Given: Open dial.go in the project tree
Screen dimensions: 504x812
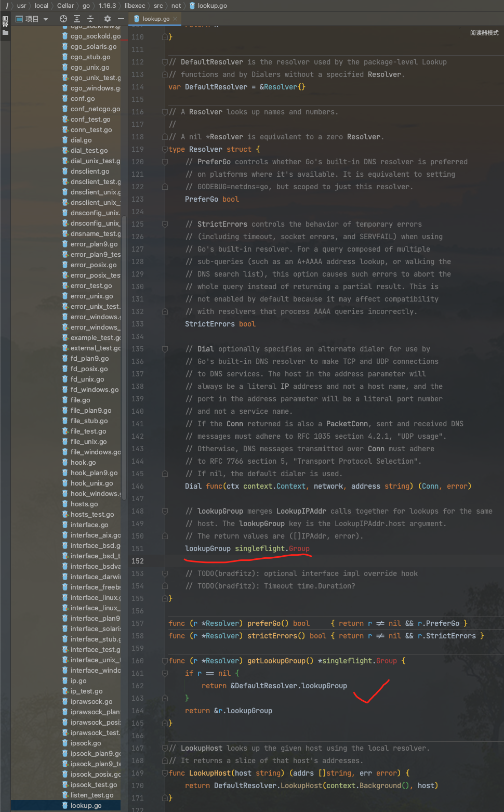Looking at the screenshot, I should (x=81, y=140).
